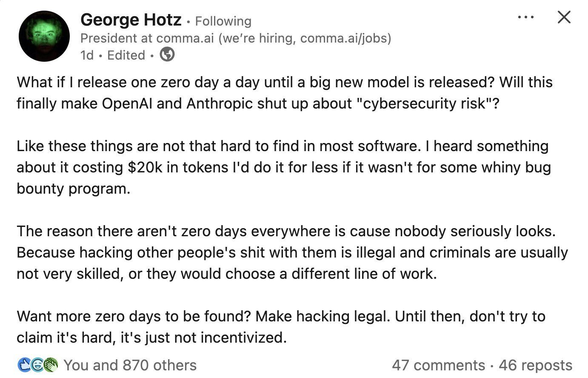Click the laughing face funny reaction icon
Screen dimensions: 588x378
point(37,365)
